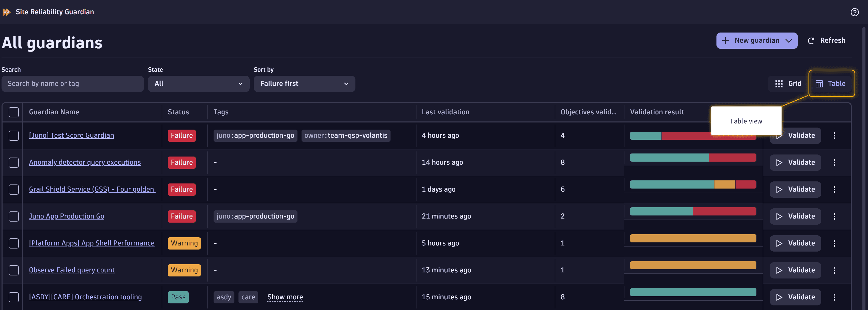Click the asdy tag chip
This screenshot has width=868, height=310.
click(224, 297)
